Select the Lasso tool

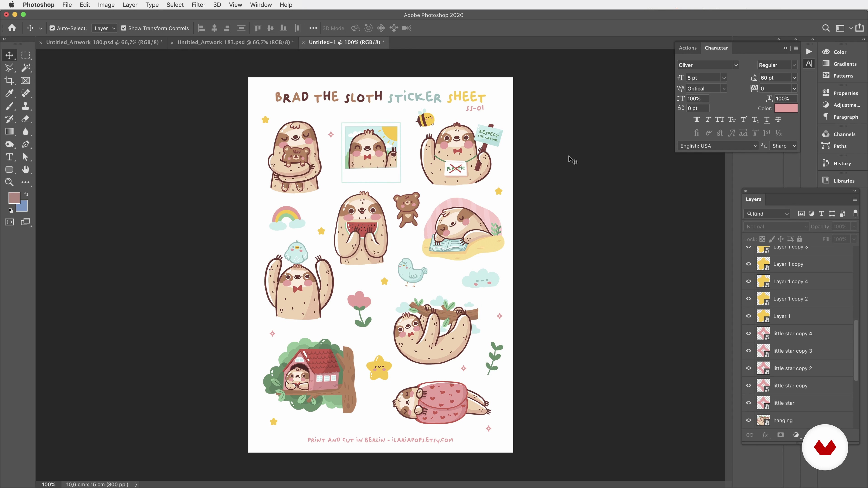coord(9,68)
